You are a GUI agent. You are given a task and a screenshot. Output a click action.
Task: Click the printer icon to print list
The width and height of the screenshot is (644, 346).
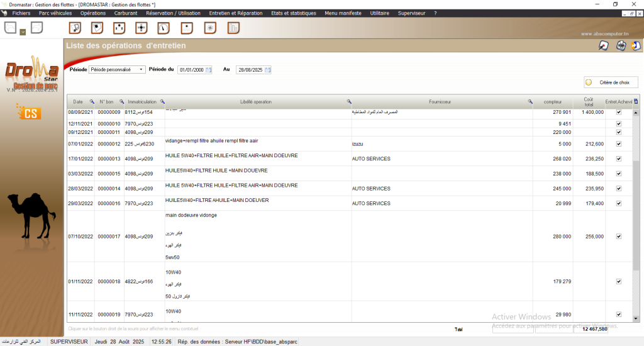click(x=621, y=45)
